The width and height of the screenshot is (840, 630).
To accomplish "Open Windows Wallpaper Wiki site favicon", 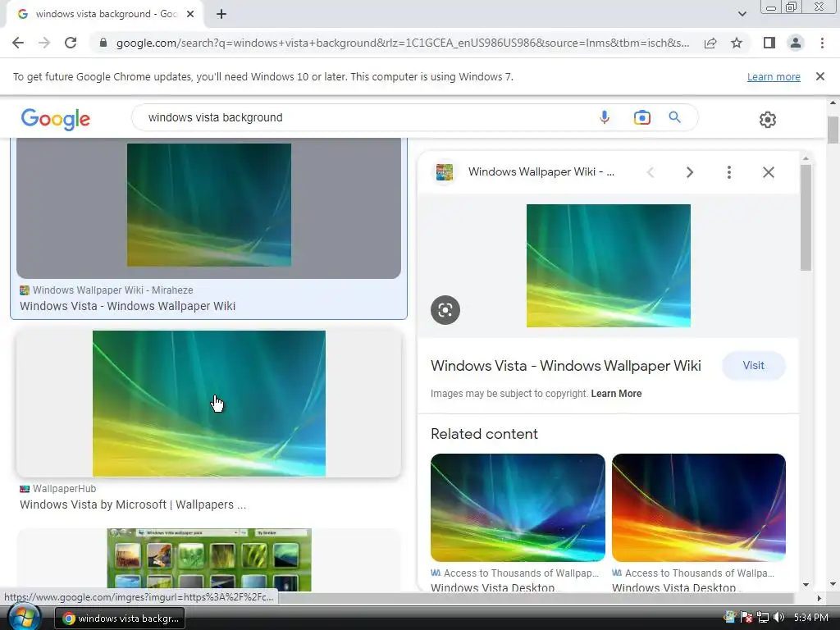I will click(x=444, y=172).
